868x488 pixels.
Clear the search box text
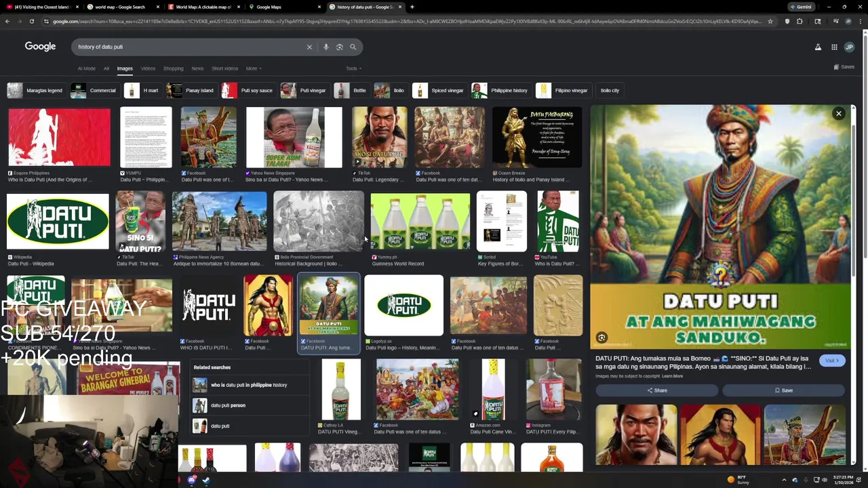[x=309, y=47]
